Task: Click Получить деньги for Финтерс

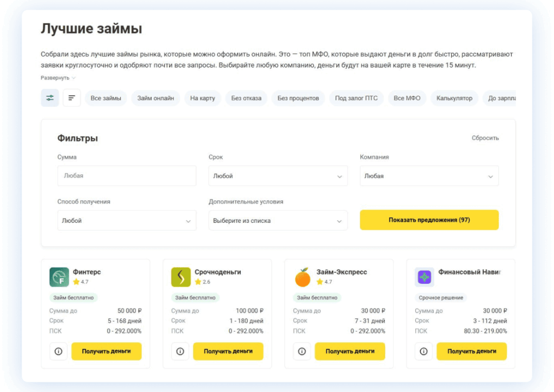Action: (107, 351)
